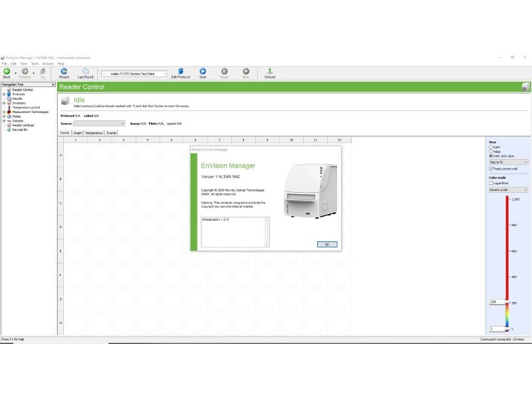Start the assay with the Start icon
Viewport: 532px width, 399px height.
(203, 71)
